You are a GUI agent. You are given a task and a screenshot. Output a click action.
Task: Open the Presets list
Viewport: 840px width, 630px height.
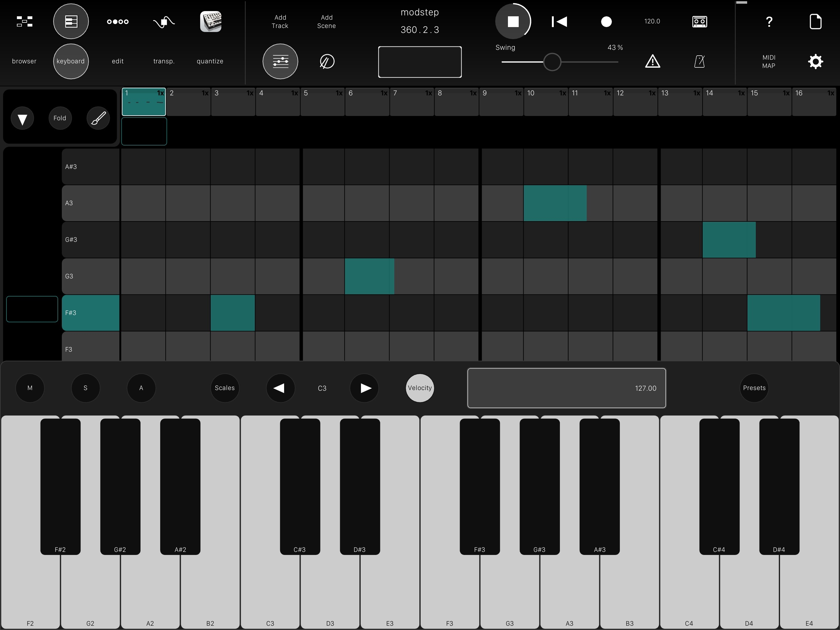tap(754, 388)
